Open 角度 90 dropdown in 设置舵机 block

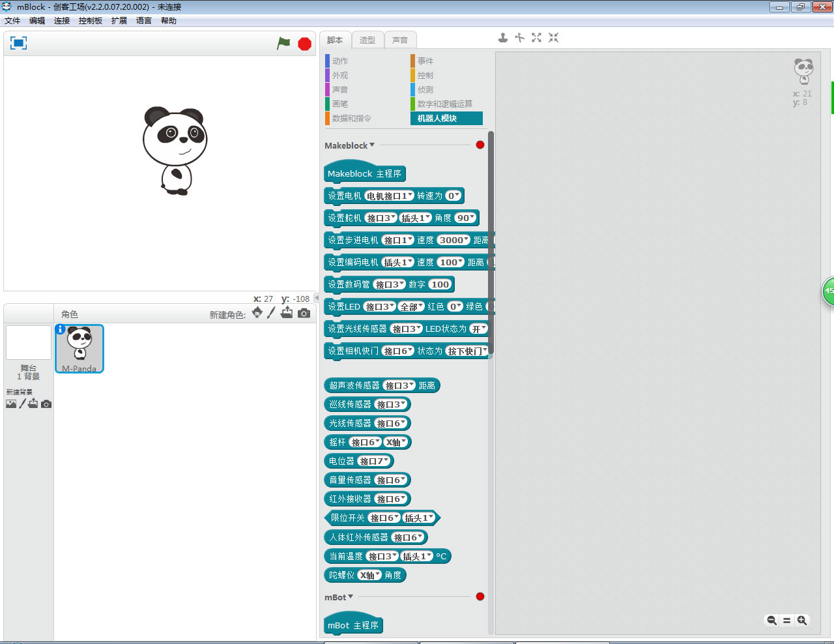coord(465,218)
